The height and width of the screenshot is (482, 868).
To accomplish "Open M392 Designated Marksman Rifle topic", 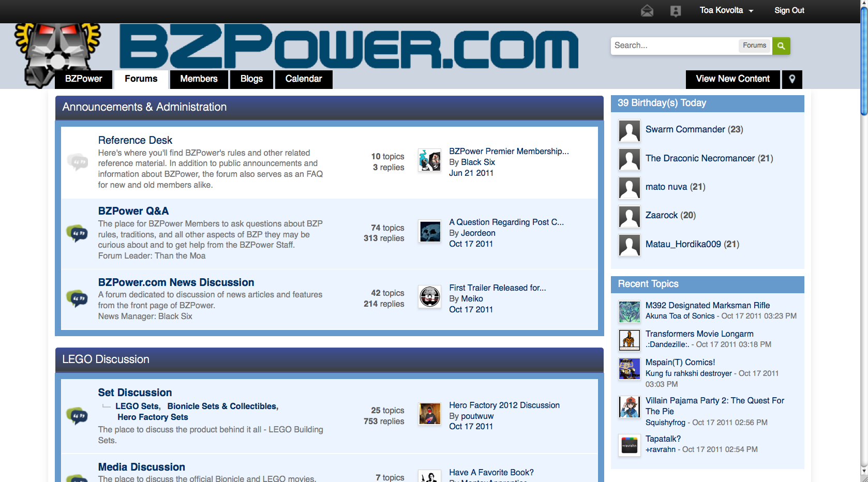I will tap(708, 306).
